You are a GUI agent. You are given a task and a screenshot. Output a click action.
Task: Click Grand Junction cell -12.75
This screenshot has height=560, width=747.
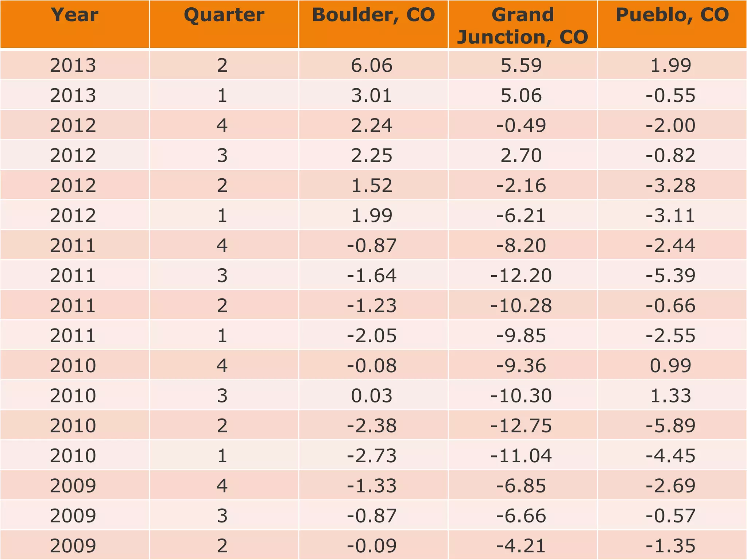(x=521, y=425)
